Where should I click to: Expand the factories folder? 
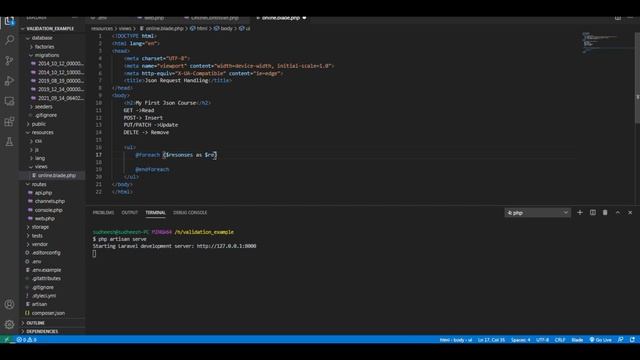point(44,47)
